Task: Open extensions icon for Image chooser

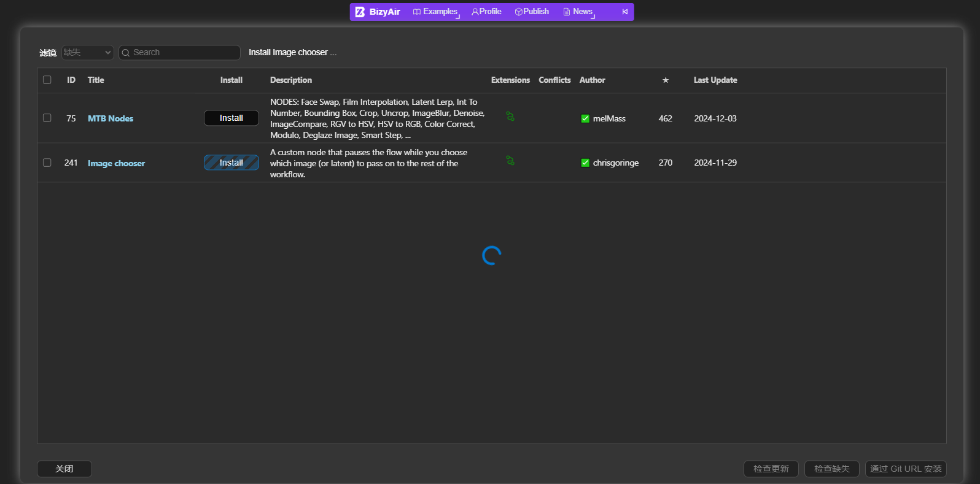Action: (x=510, y=161)
